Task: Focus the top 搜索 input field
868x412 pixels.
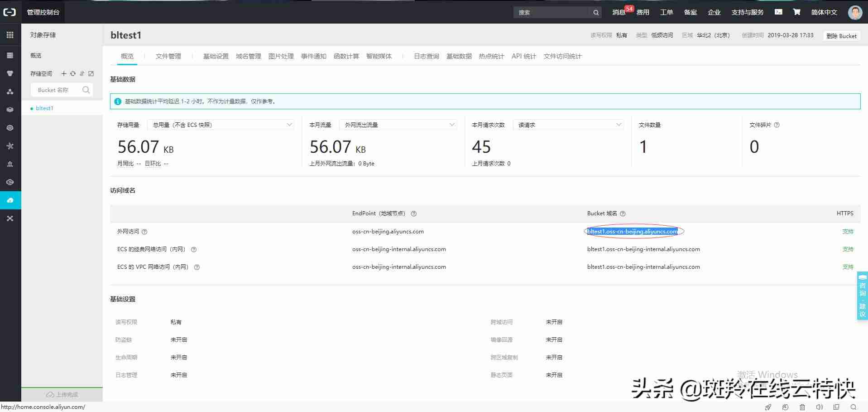Action: click(x=551, y=12)
